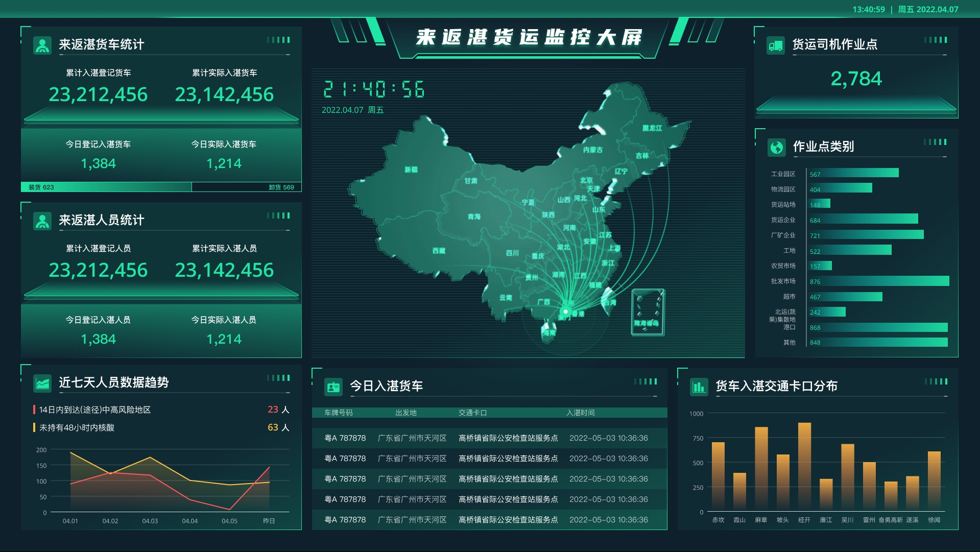980x552 pixels.
Task: Select the 车牌号码 column header
Action: pos(338,413)
